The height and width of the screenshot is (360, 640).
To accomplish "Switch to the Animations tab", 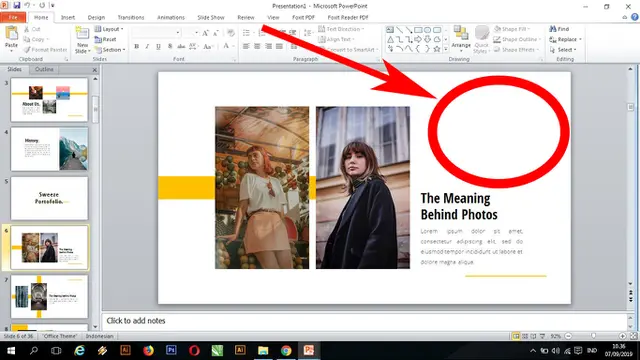I will (x=171, y=18).
